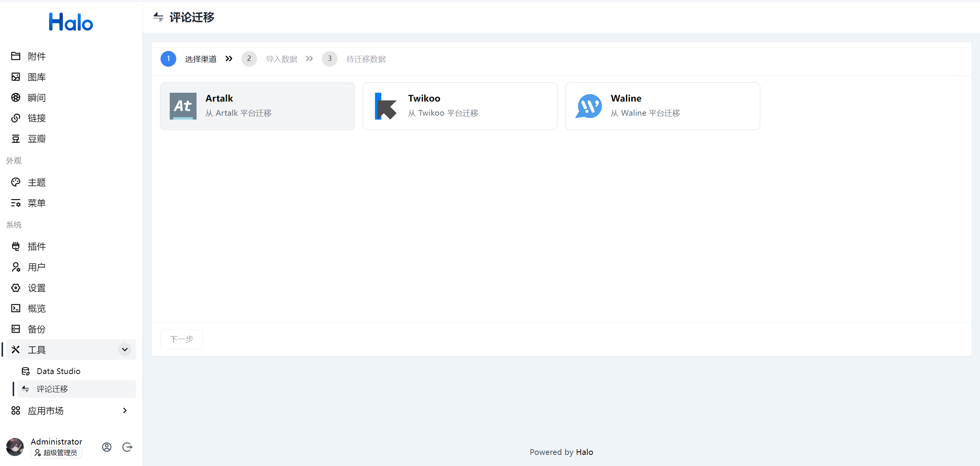Open 用户 menu item text

pyautogui.click(x=37, y=267)
